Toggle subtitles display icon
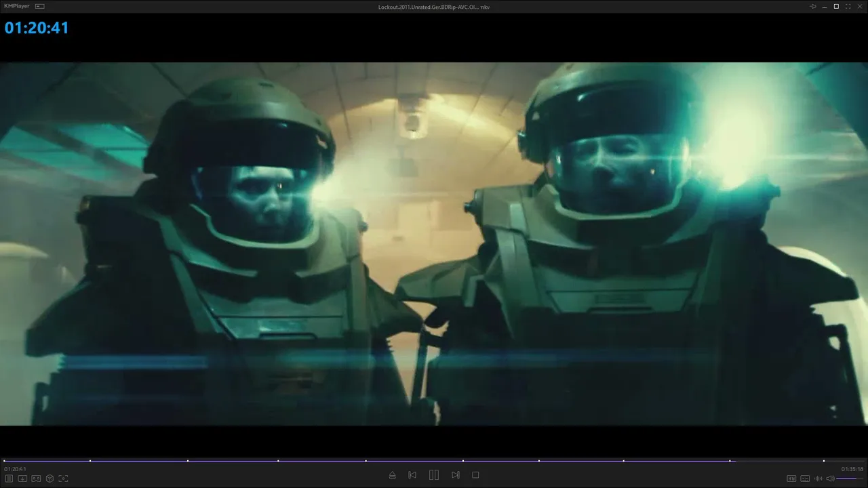 click(805, 479)
